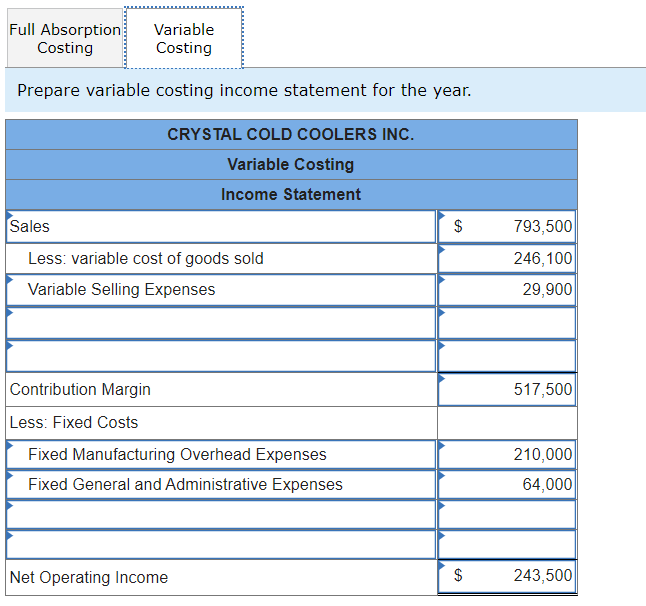The height and width of the screenshot is (606, 646).
Task: Click the 'Contribution Margin' row label
Action: click(80, 390)
